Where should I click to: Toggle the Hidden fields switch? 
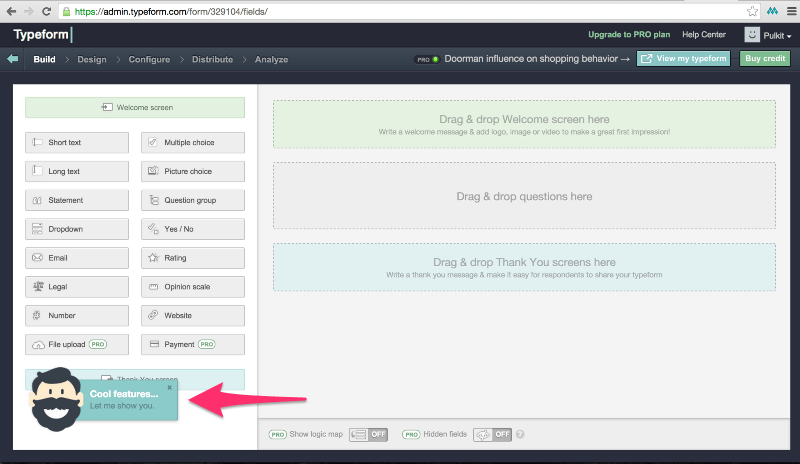coord(492,434)
